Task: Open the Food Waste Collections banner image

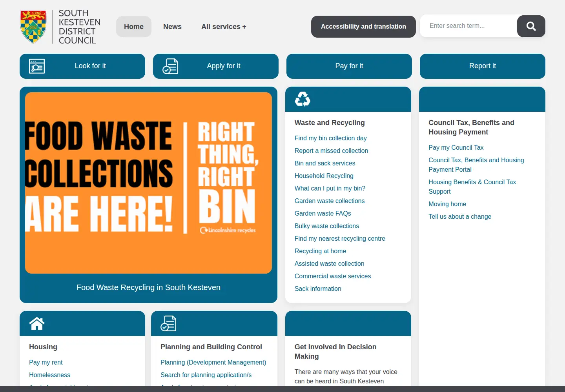Action: click(148, 183)
